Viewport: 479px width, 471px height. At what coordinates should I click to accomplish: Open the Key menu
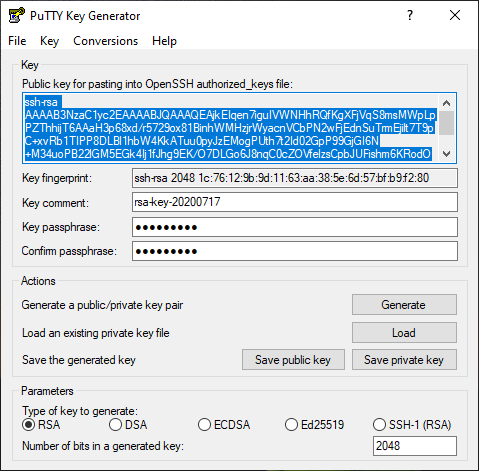(x=49, y=41)
